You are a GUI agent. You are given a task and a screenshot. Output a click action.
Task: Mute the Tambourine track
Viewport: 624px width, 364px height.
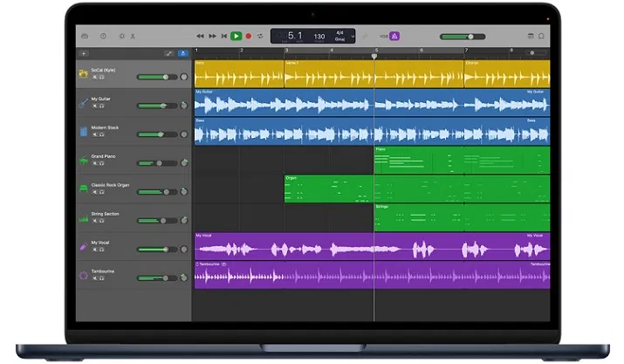click(x=95, y=278)
